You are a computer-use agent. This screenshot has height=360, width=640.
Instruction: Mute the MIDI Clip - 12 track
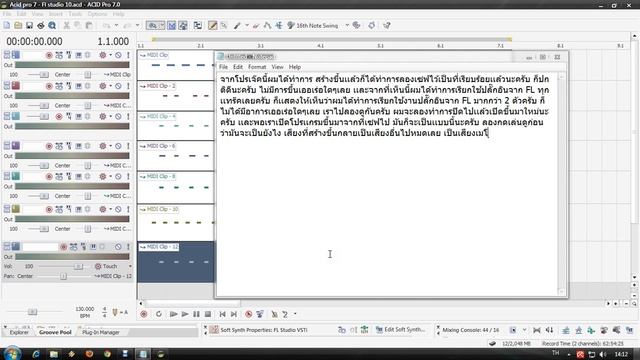click(x=118, y=247)
